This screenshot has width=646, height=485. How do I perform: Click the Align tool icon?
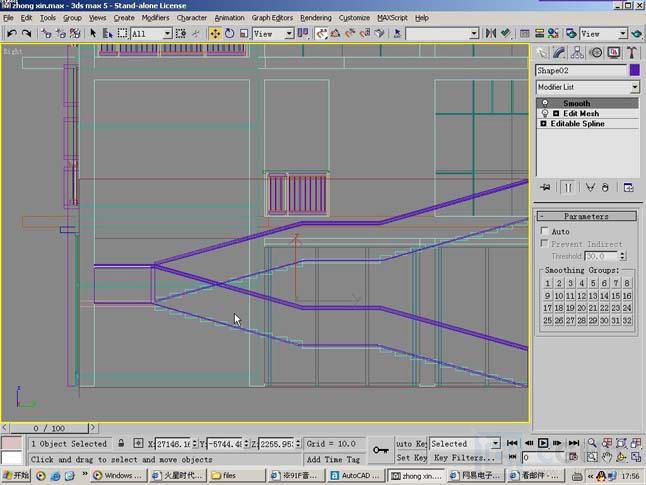click(x=506, y=33)
